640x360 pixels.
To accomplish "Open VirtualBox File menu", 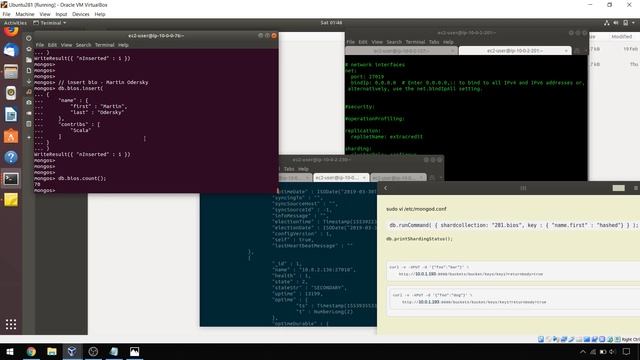I will (6, 14).
